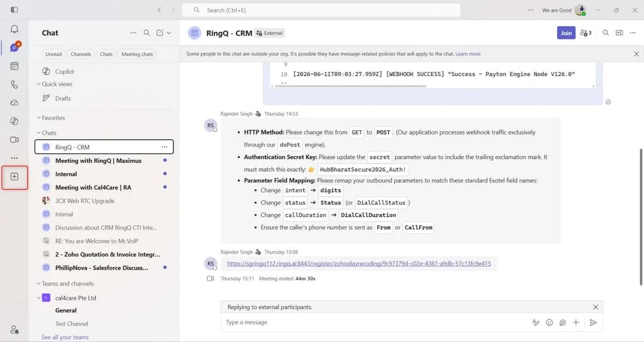Collapse the Quick views section

[x=39, y=84]
